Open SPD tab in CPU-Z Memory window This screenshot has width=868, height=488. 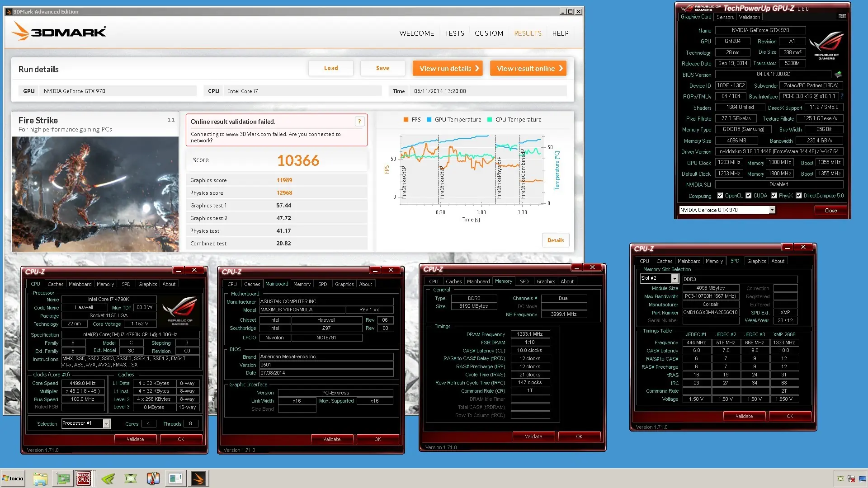pyautogui.click(x=524, y=282)
